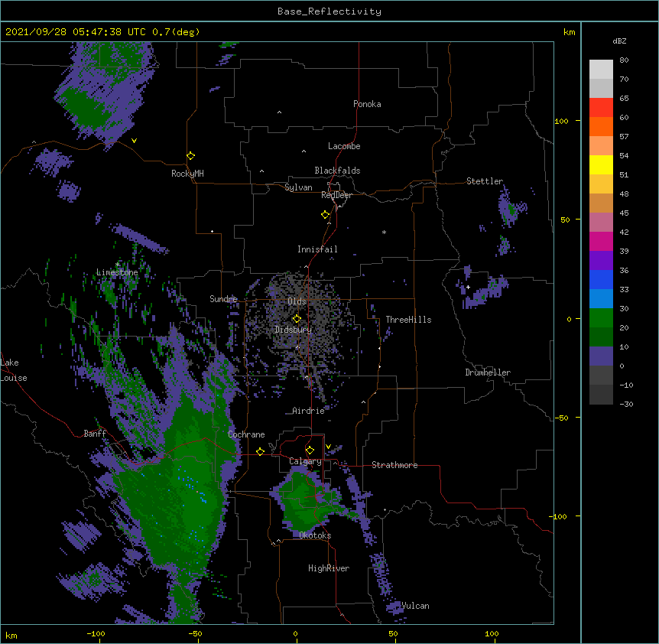Select the Sylvan label
Image resolution: width=659 pixels, height=644 pixels.
point(298,187)
